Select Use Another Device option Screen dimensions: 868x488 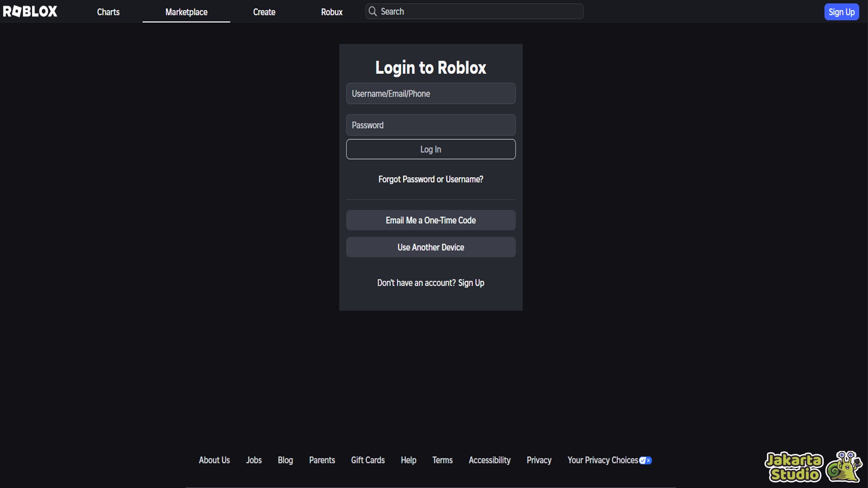[430, 247]
